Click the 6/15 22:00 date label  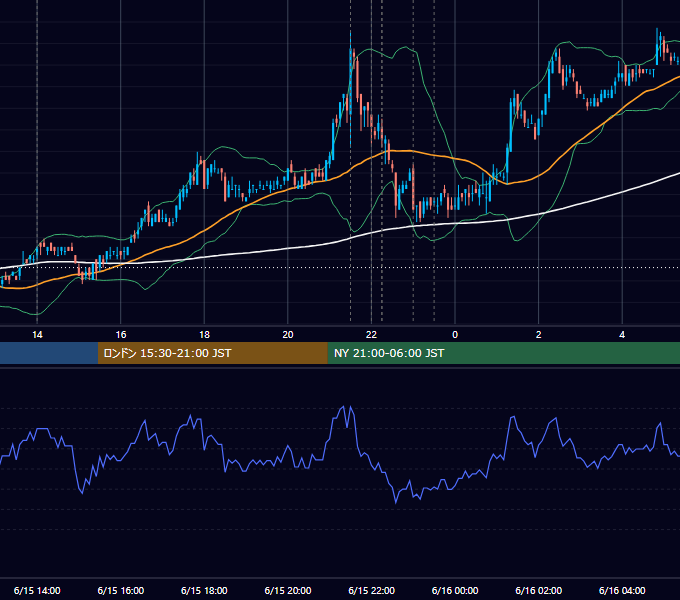(371, 590)
